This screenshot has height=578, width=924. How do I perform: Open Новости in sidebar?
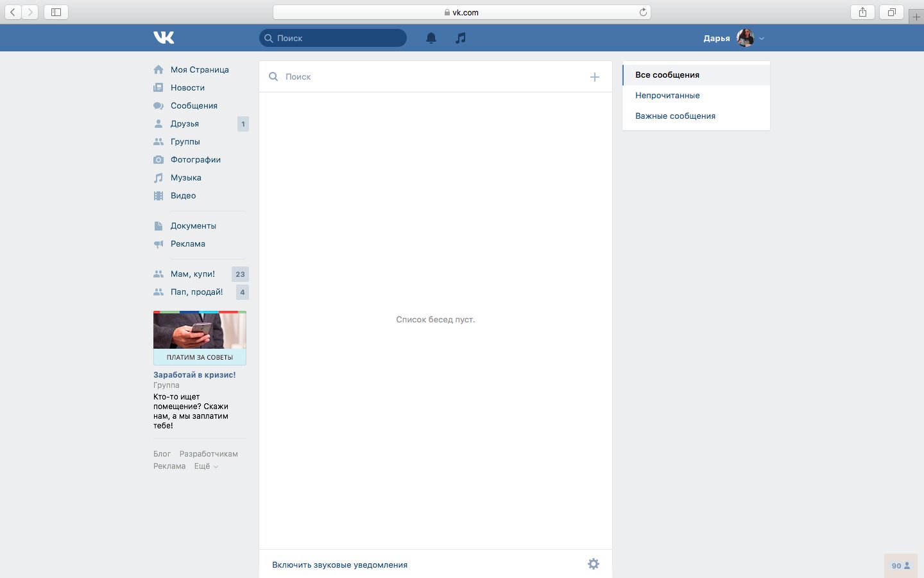187,87
